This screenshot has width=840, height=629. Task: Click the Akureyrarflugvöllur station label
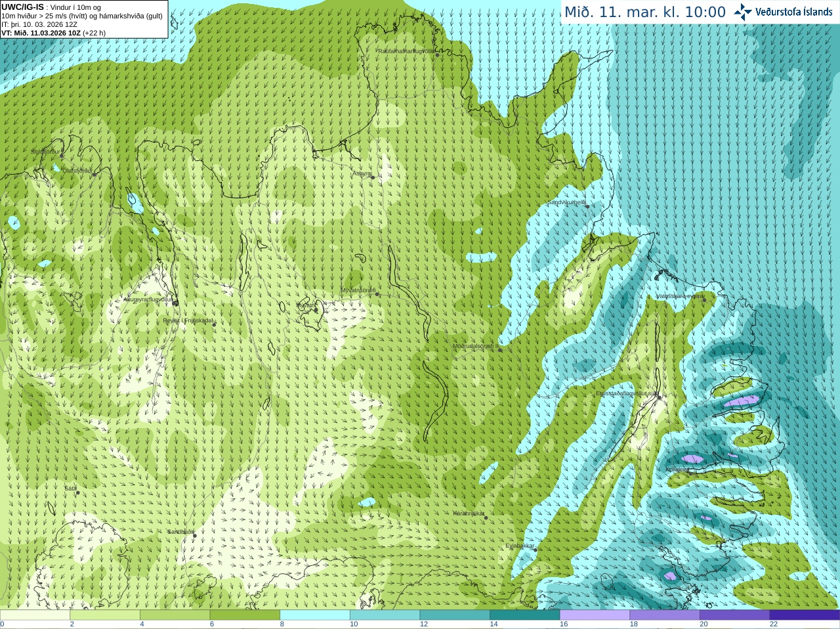click(x=148, y=299)
